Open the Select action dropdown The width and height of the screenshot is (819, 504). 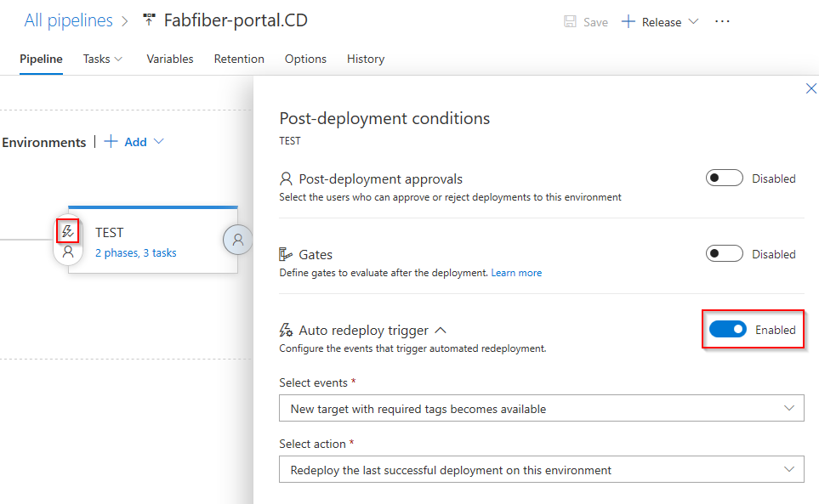pyautogui.click(x=541, y=469)
